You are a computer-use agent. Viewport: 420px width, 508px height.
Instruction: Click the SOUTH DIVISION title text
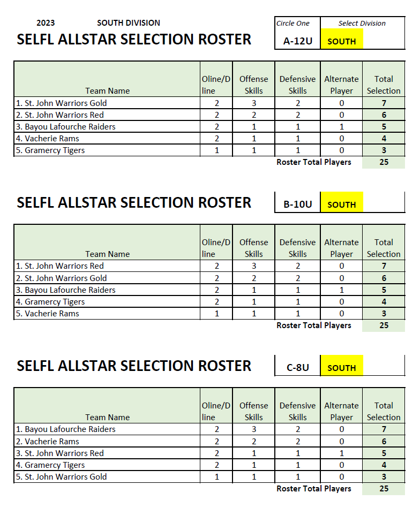(x=129, y=23)
